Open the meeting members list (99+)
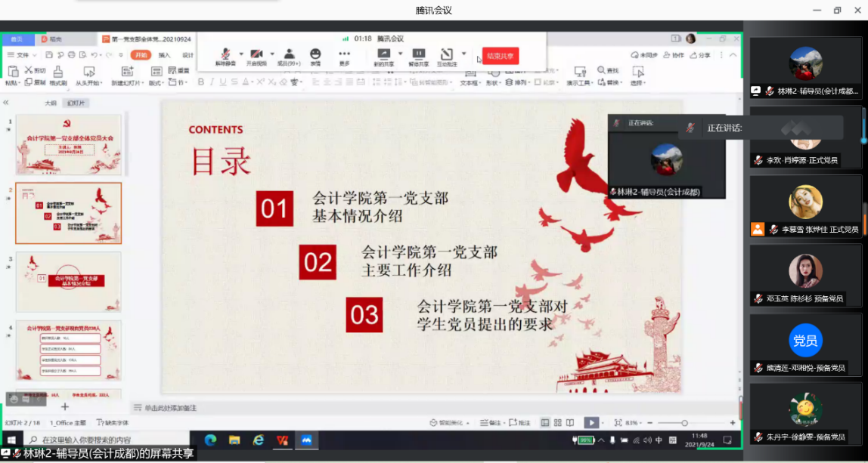 tap(288, 57)
